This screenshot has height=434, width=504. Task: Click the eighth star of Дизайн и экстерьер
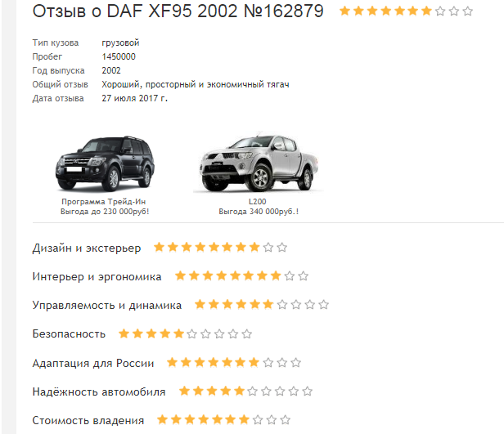coord(254,247)
